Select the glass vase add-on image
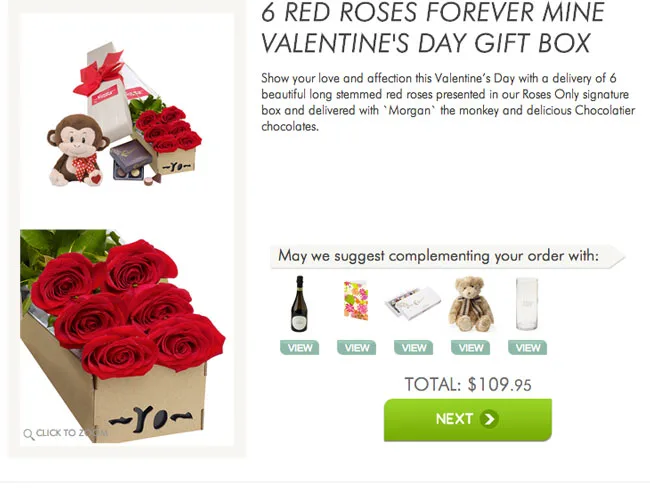This screenshot has height=490, width=650. [x=526, y=304]
